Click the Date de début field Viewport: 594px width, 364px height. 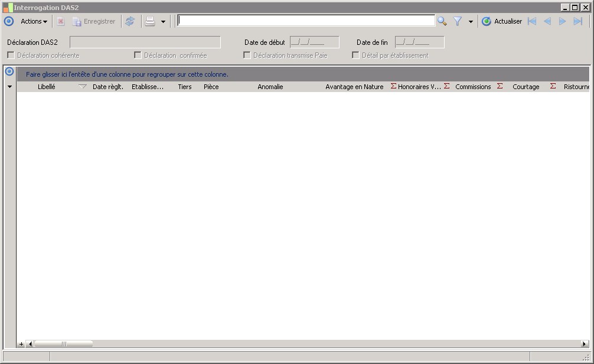[x=315, y=42]
